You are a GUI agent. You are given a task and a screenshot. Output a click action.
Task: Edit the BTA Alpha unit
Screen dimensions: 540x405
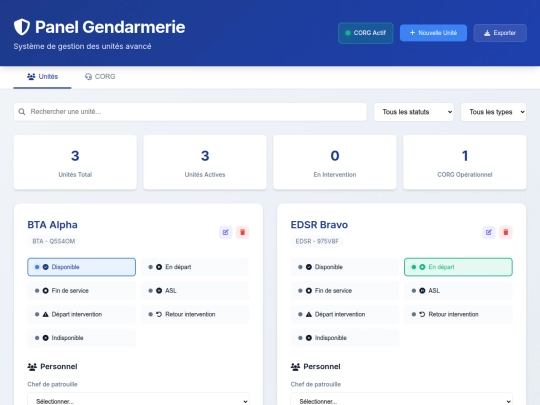coord(226,232)
